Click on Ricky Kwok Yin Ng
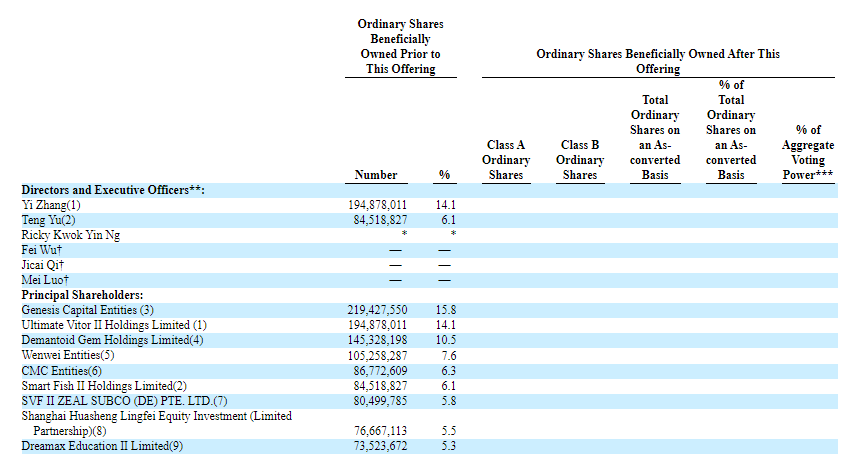Image resolution: width=849 pixels, height=464 pixels. [x=69, y=235]
